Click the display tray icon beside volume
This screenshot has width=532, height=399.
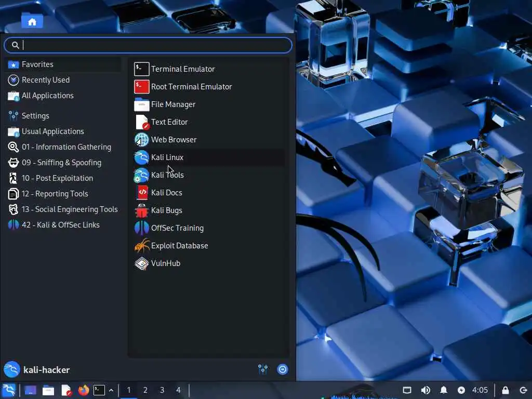407,390
